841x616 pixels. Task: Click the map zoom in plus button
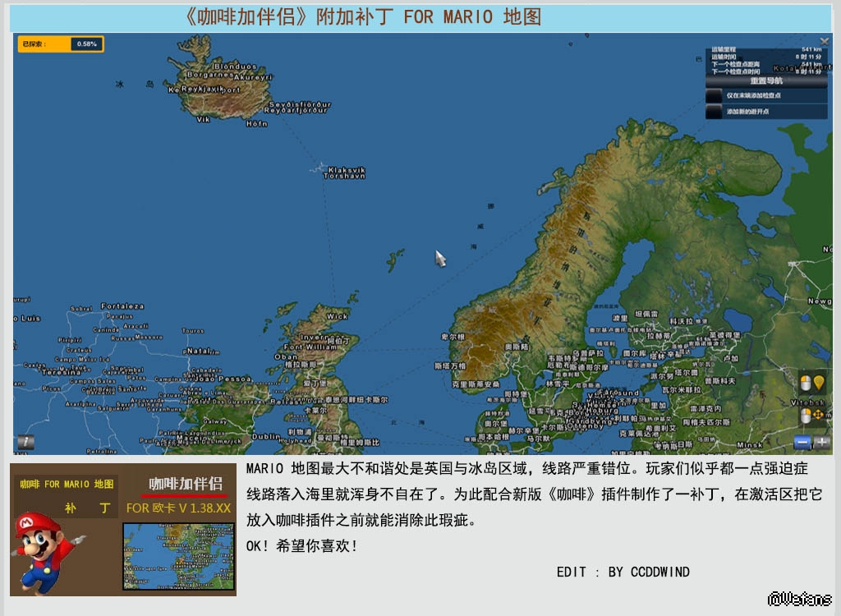coord(821,442)
